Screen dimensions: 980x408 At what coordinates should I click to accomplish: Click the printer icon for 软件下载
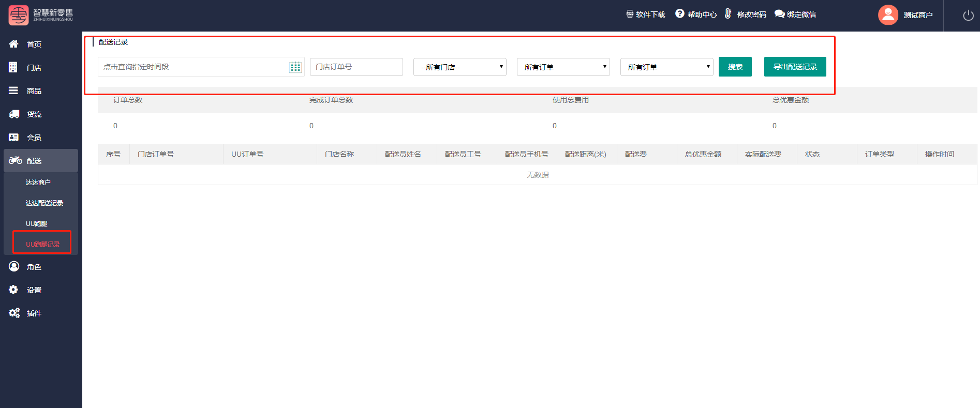[630, 14]
